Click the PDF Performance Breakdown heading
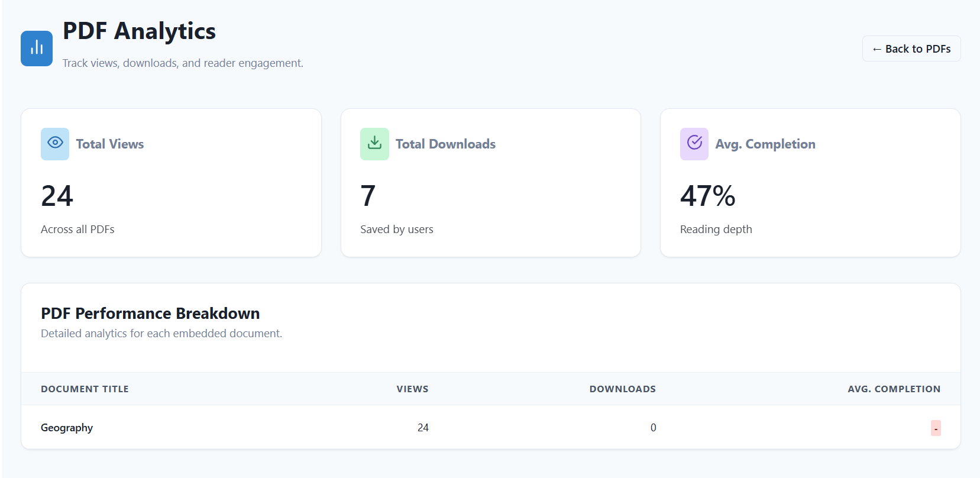This screenshot has height=478, width=980. coord(150,313)
